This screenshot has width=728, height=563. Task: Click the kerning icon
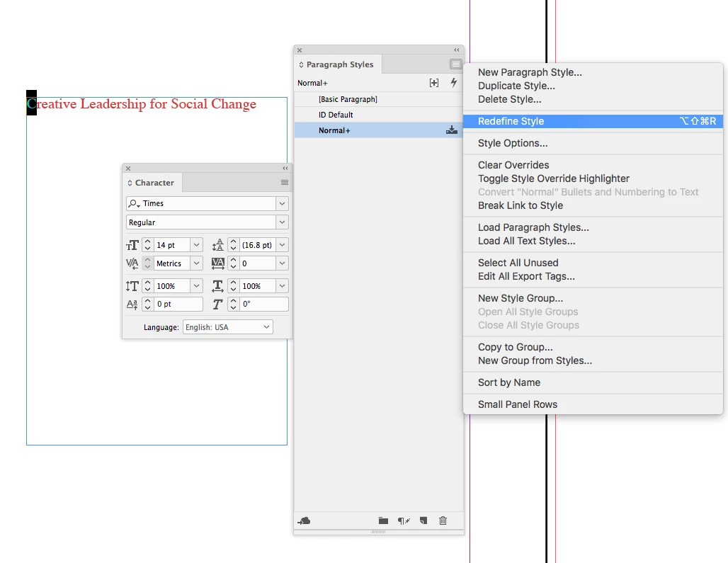coord(132,263)
